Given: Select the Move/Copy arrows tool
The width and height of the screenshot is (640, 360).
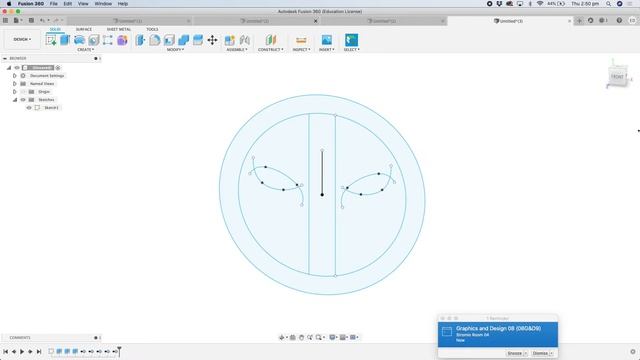Looking at the screenshot, I should point(212,40).
